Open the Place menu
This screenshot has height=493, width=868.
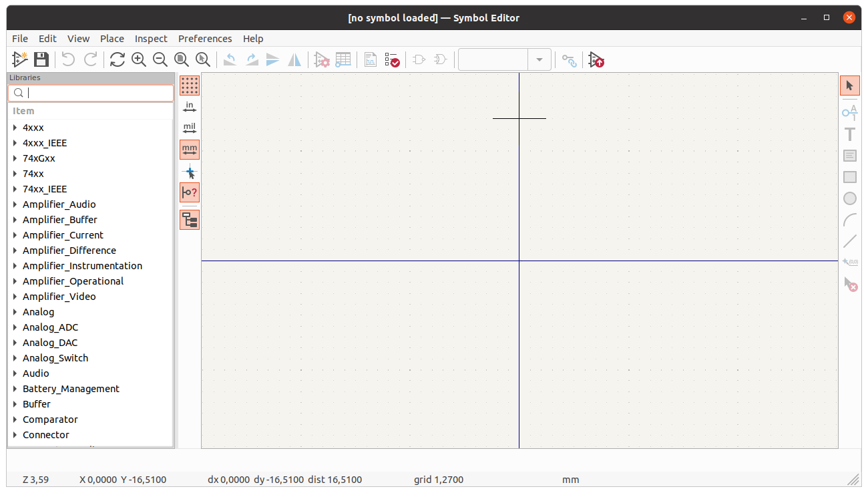[112, 38]
